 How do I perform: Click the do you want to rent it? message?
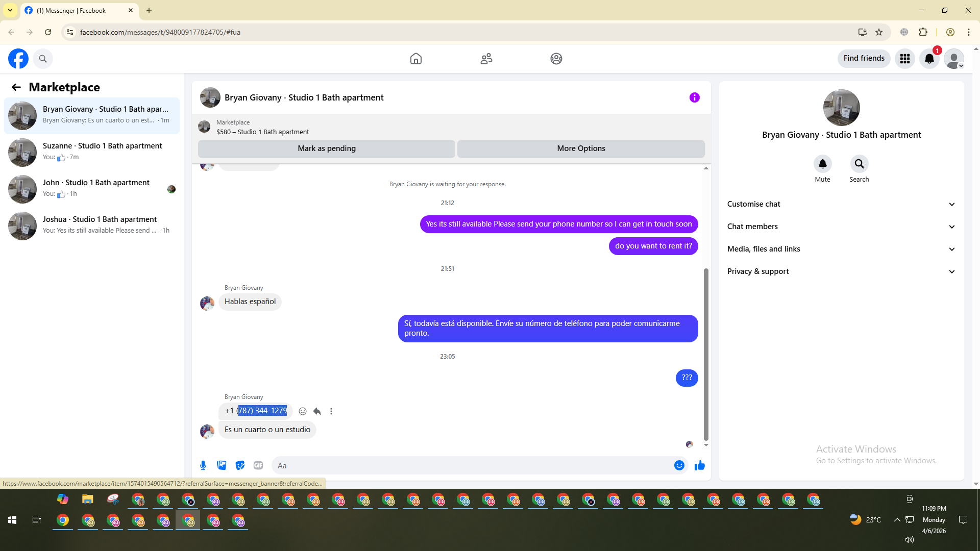(653, 246)
